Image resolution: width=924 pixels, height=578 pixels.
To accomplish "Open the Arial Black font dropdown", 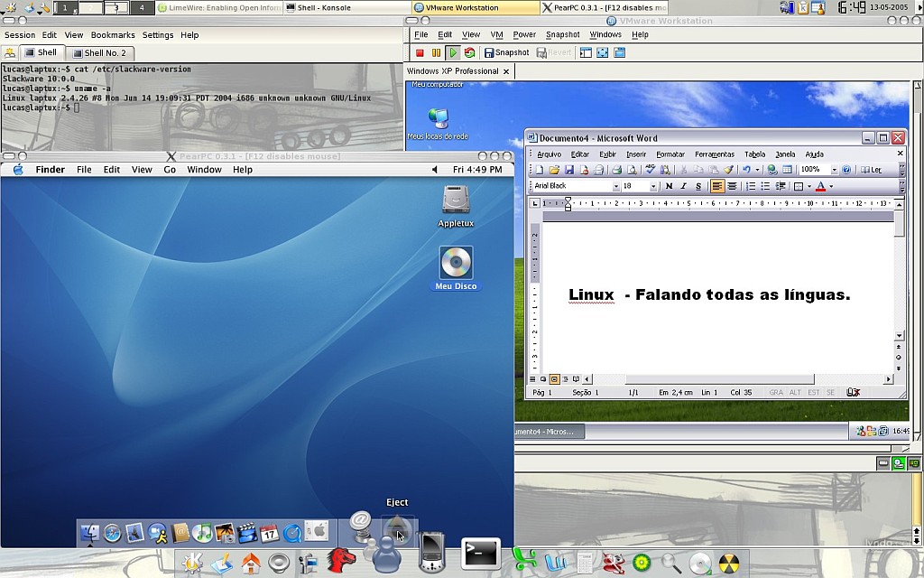I will 615,186.
